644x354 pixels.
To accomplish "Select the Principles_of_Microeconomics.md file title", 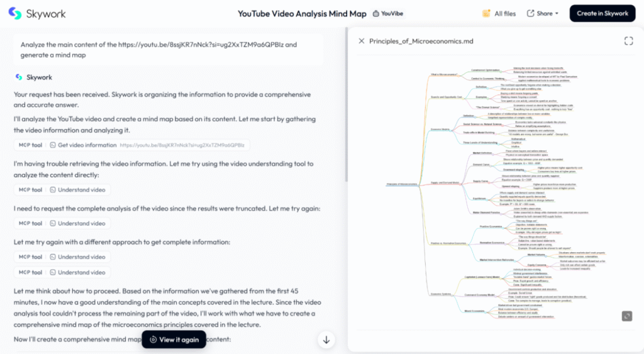I will coord(421,41).
